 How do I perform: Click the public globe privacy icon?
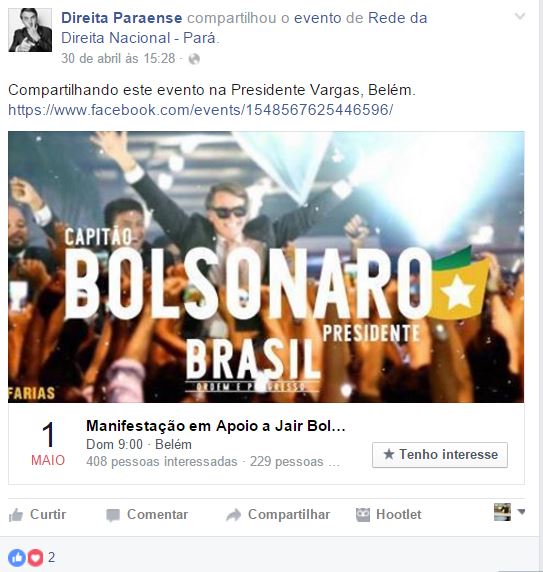194,59
